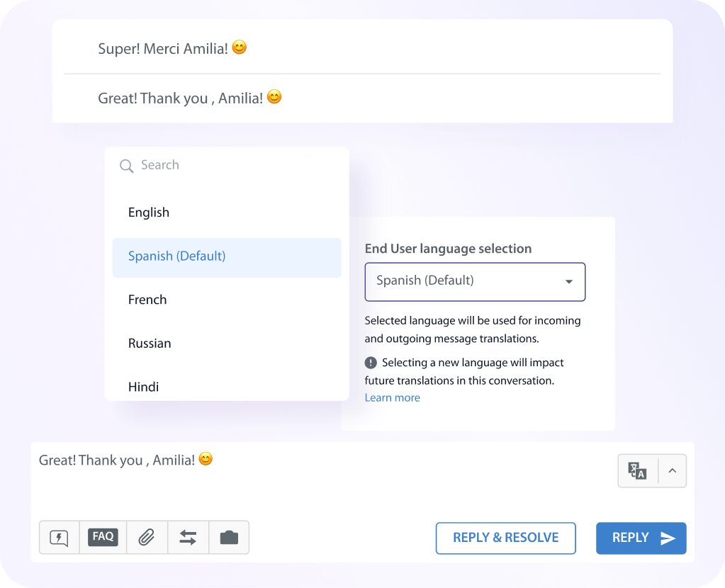This screenshot has height=588, width=725.
Task: Click the camera icon in the reply toolbar
Action: (x=229, y=538)
